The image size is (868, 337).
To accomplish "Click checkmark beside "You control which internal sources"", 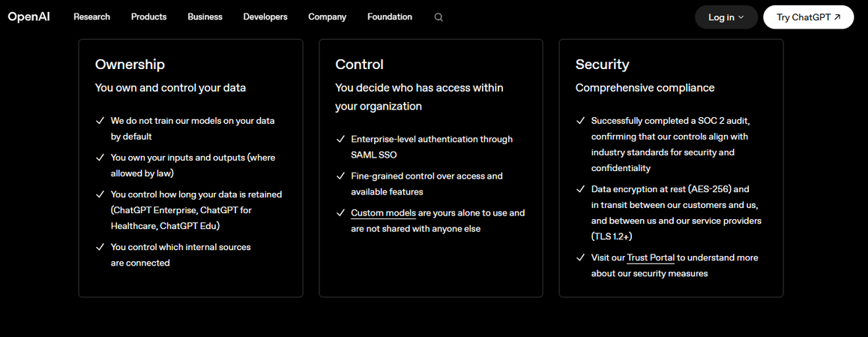I will [100, 247].
